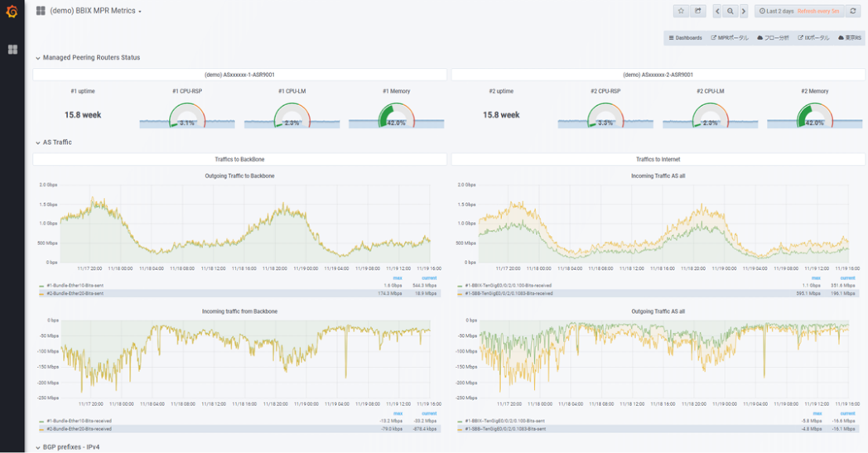Sort Incoming traffic from Backbone legend by max
Viewport: 868px width, 453px height.
[x=398, y=414]
